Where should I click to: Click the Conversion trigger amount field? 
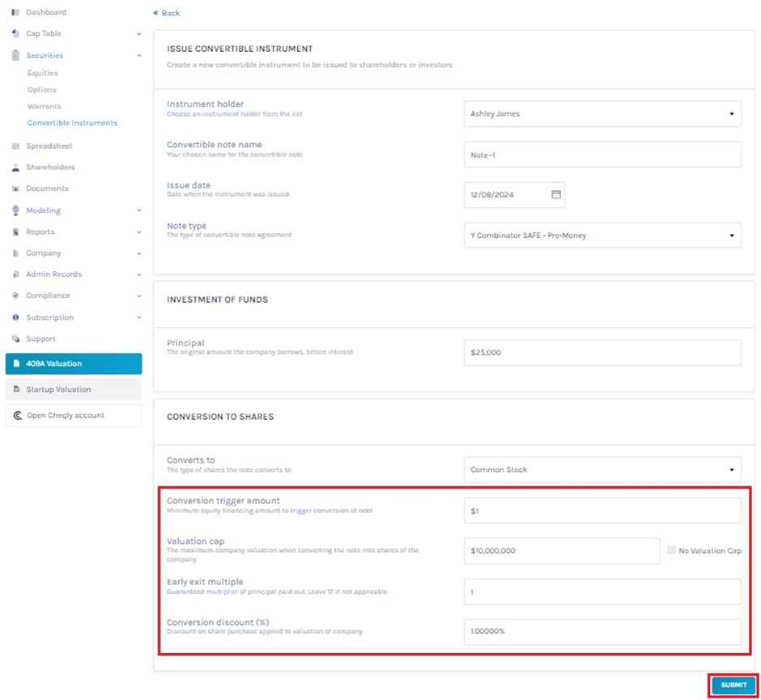click(602, 511)
